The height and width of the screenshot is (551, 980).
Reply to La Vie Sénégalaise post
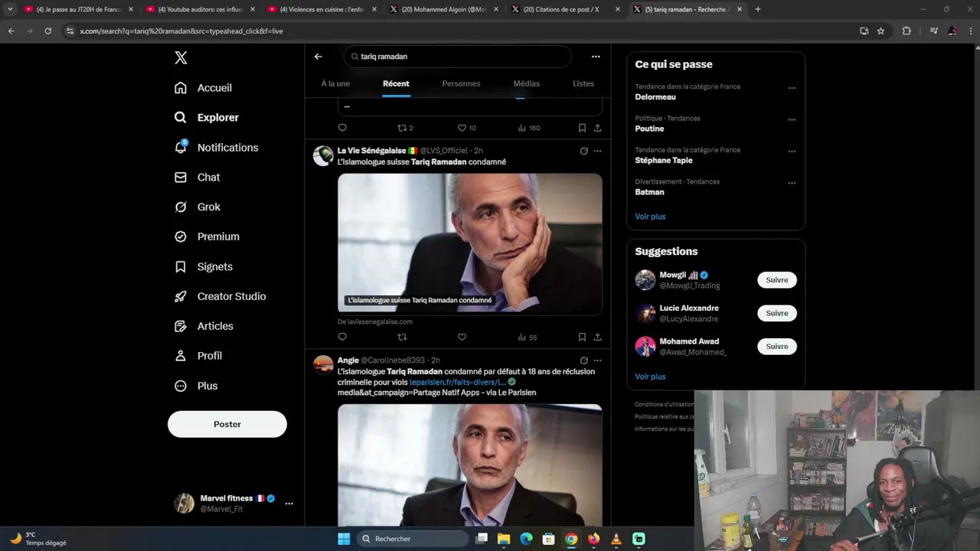pos(342,337)
